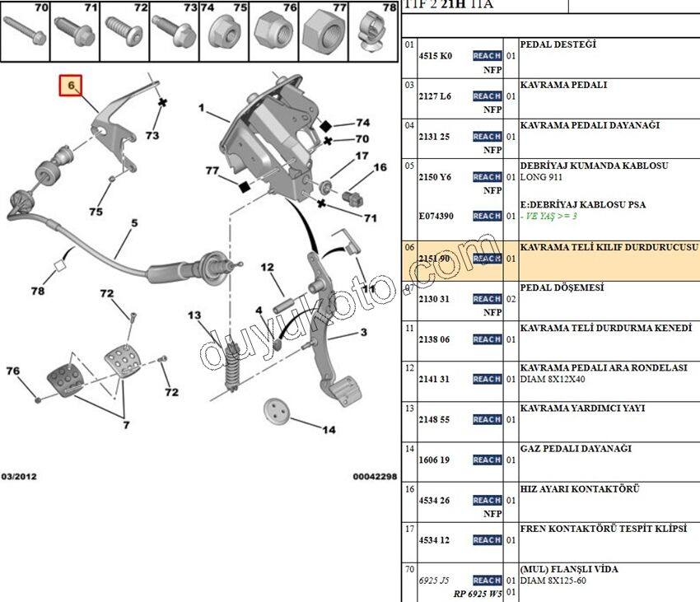Click the REACH badge for part 4515 K0
Viewport: 700px width, 602px height.
pos(487,56)
